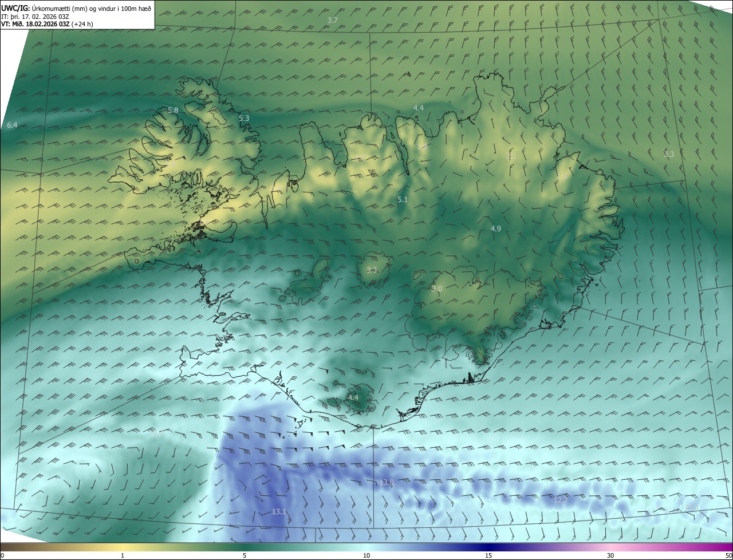Screen dimensions: 733x560
Task: Click the "10" tick on the colour scale
Action: [366, 555]
